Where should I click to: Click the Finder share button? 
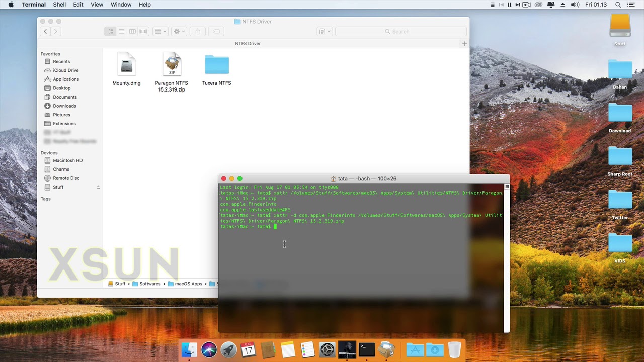198,31
